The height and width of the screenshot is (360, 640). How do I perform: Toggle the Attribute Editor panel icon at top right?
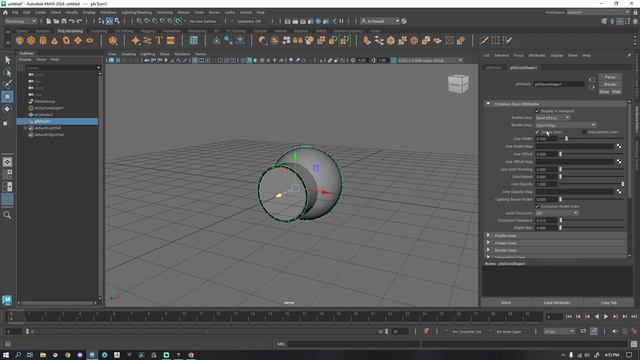coord(620,21)
